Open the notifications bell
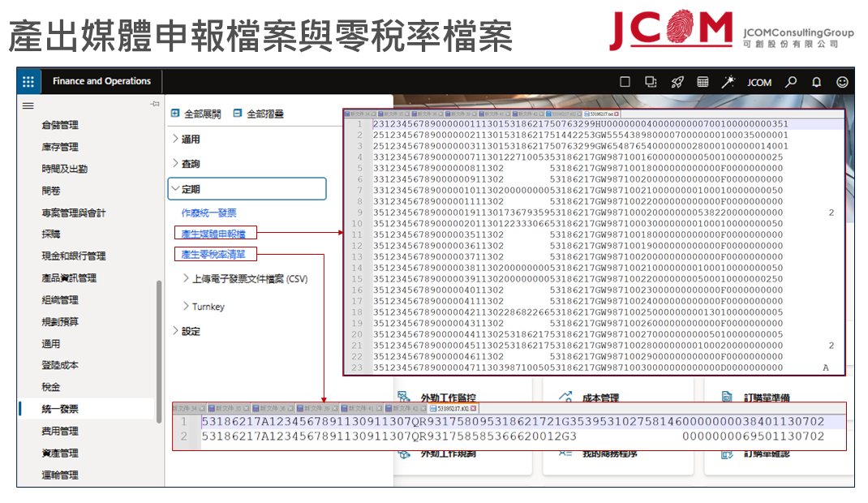The height and width of the screenshot is (503, 868). [816, 82]
